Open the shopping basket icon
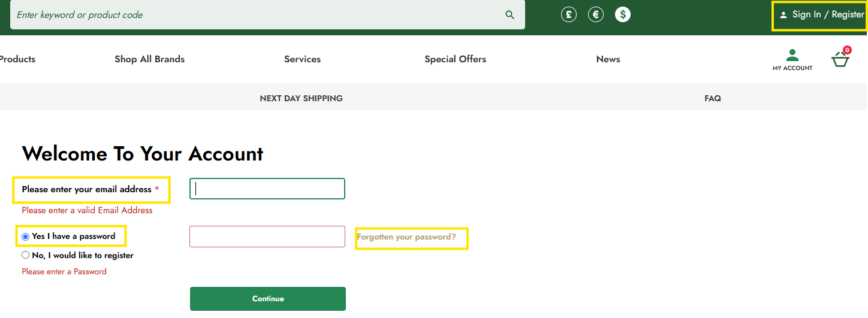868x318 pixels. 841,57
